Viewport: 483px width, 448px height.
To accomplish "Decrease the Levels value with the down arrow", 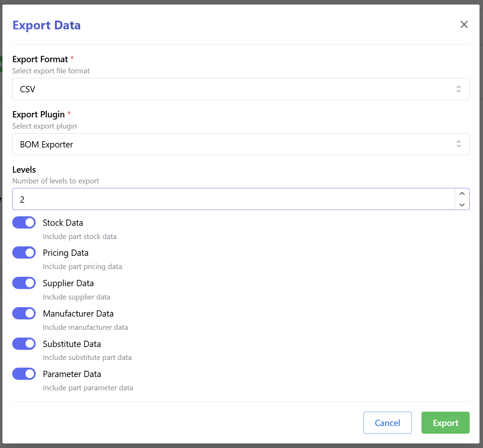I will 462,205.
